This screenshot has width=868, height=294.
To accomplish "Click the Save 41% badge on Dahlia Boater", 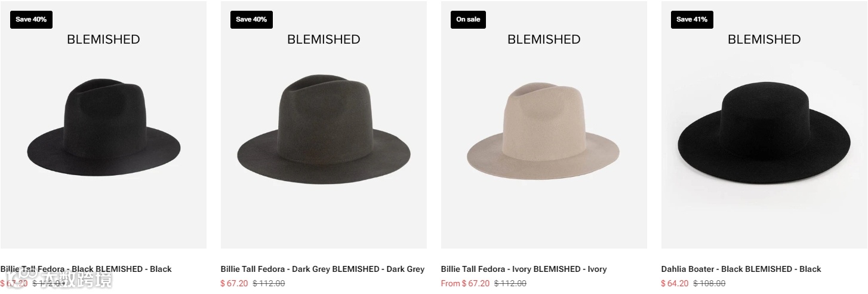I will [x=692, y=19].
